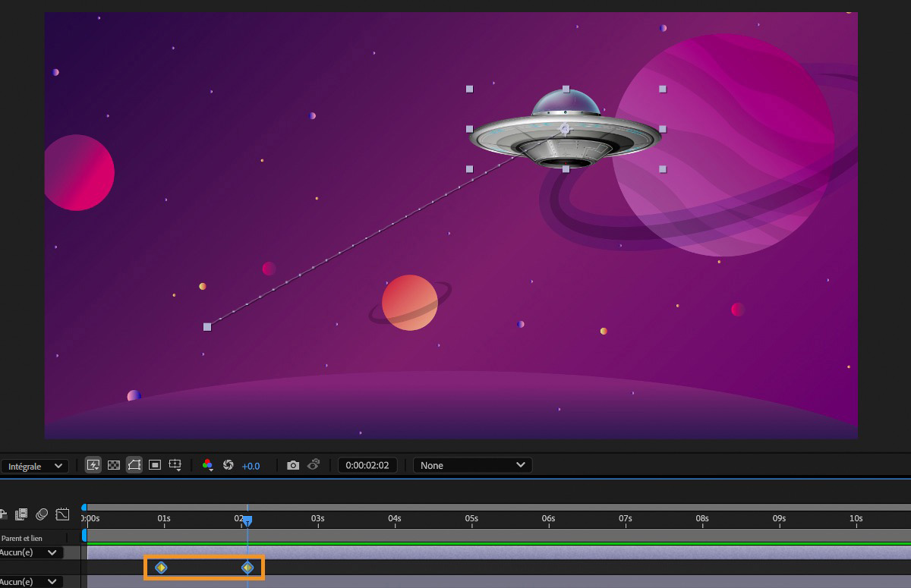911x588 pixels.
Task: Take a snapshot with the camera icon
Action: pyautogui.click(x=293, y=465)
